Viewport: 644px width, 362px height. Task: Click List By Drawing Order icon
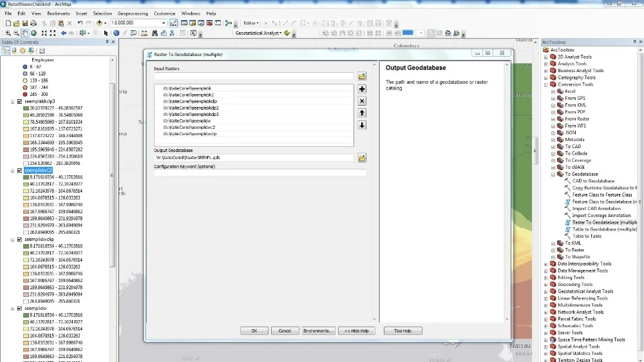click(6, 50)
